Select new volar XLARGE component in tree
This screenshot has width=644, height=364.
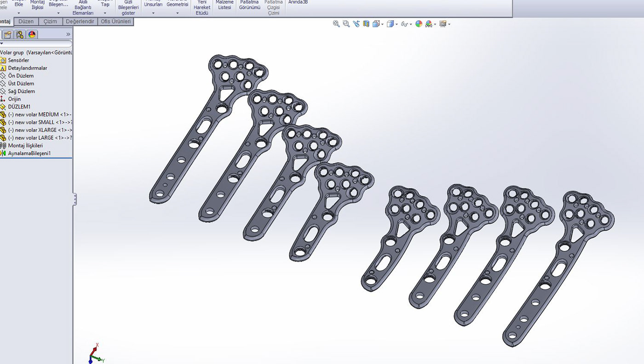40,130
